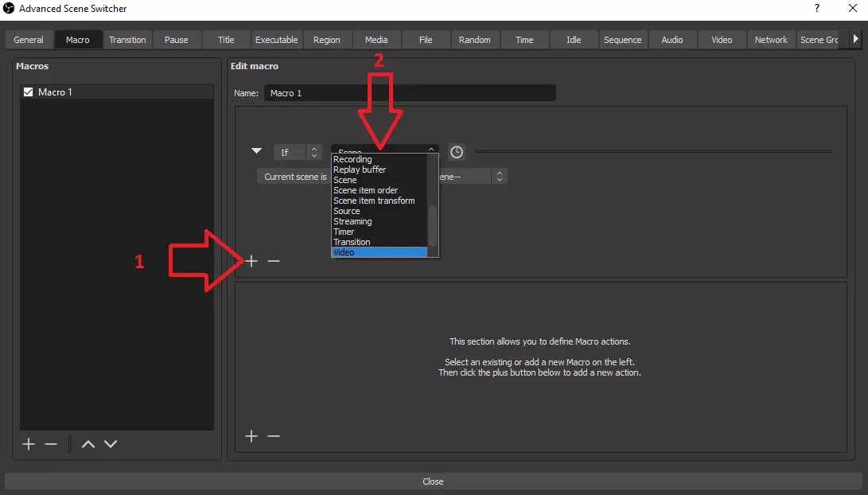Click the clock duration icon
The image size is (868, 495).
click(457, 152)
